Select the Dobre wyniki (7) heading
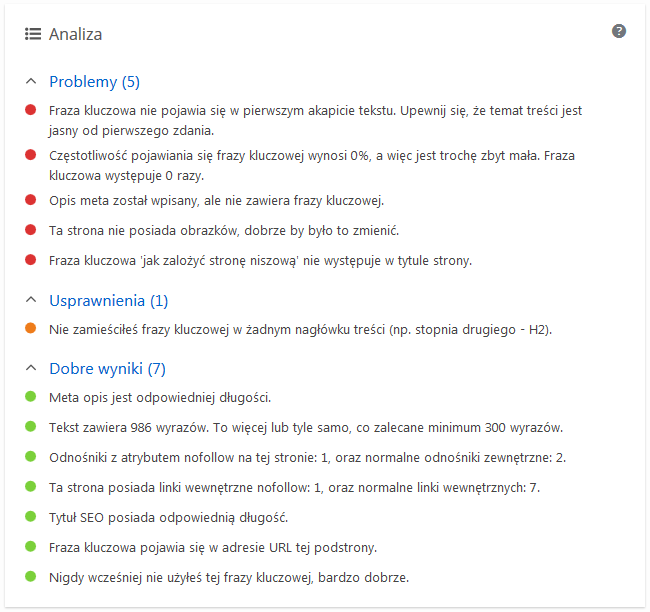 coord(108,369)
